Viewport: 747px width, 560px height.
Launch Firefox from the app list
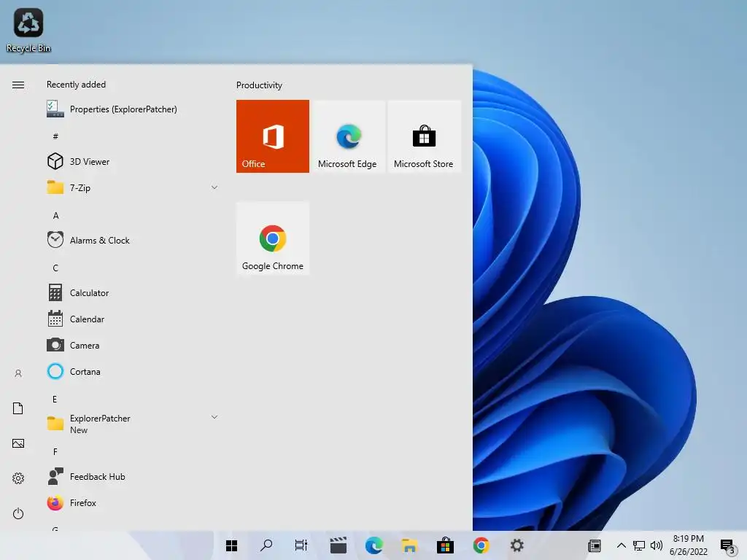tap(133, 502)
